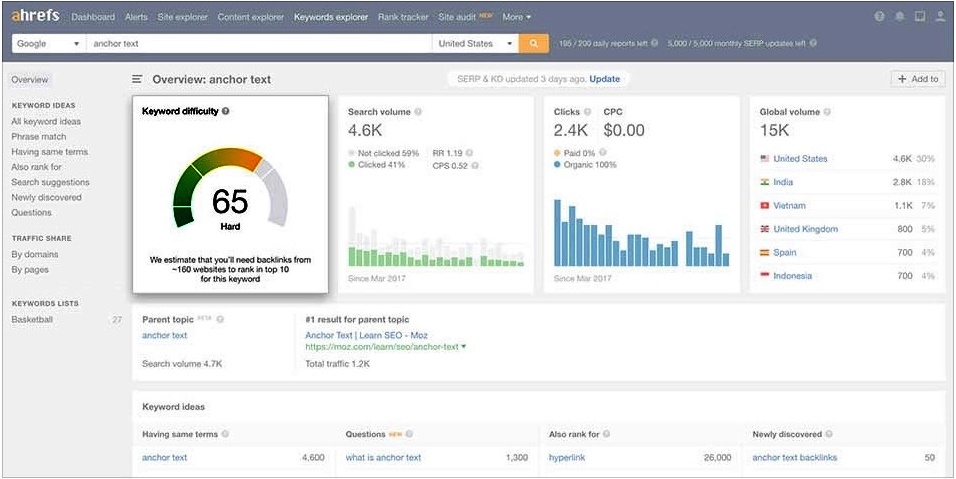Open Content explorer tab

point(251,17)
